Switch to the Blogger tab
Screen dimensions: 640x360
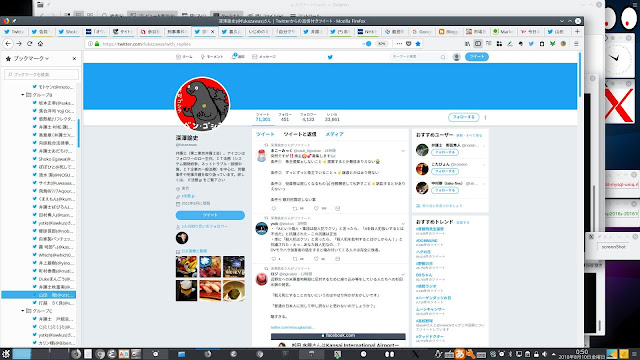point(449,31)
